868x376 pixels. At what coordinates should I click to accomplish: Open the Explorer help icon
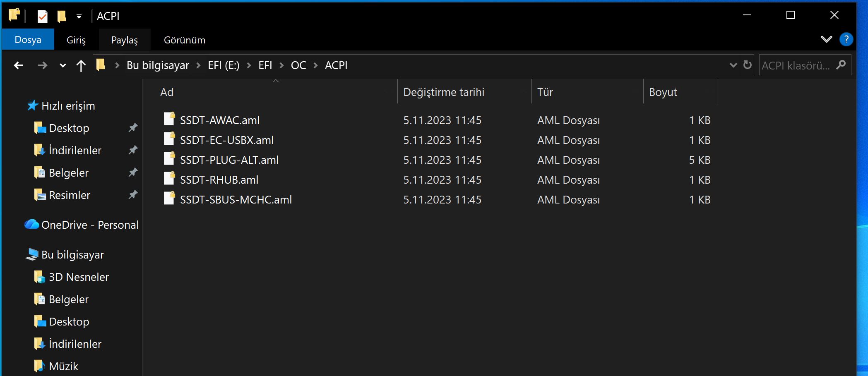[x=846, y=39]
